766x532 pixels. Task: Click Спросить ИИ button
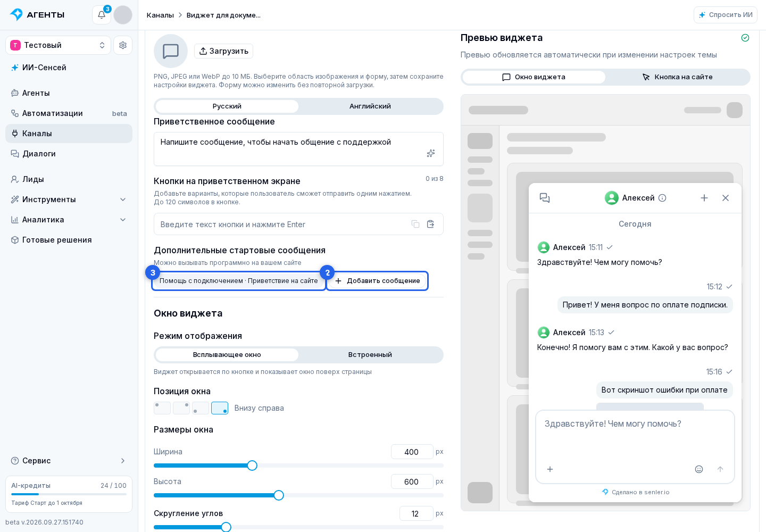(x=726, y=15)
